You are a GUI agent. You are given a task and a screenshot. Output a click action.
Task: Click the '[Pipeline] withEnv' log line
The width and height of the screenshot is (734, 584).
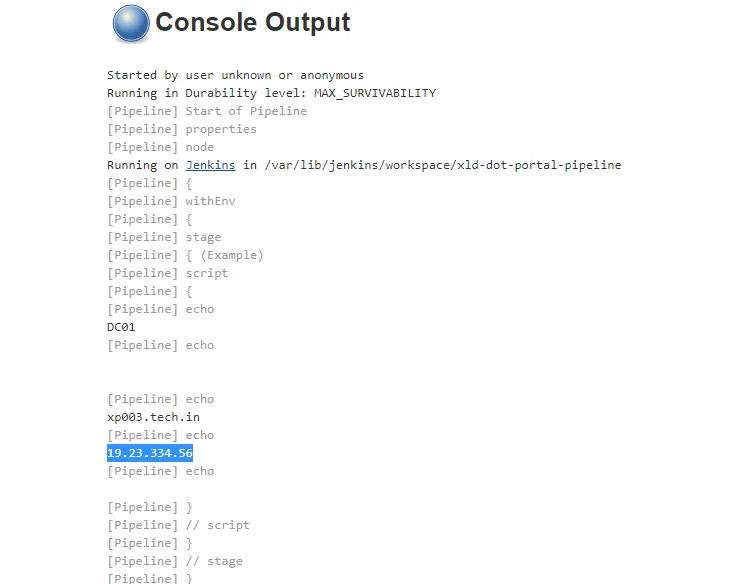pos(171,201)
